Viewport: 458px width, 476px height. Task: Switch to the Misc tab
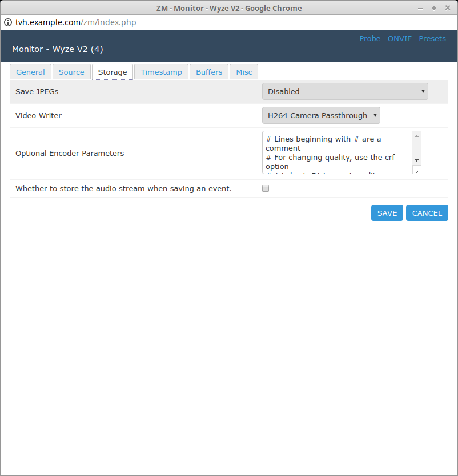[x=244, y=72]
